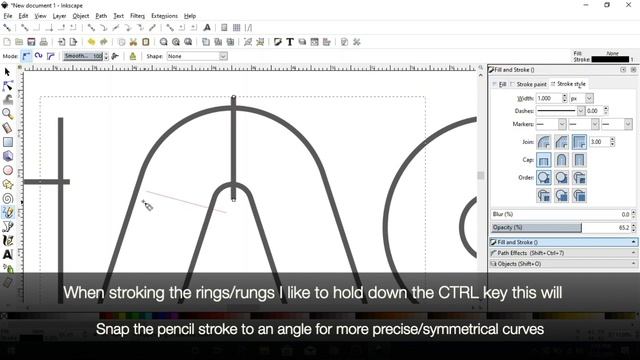Click the Print icon
This screenshot has height=360, width=640.
tap(44, 42)
